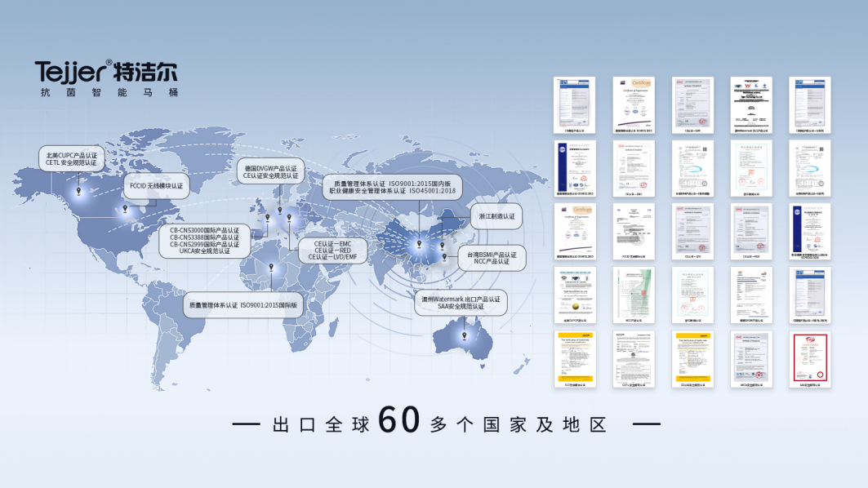Click the large 60 number
The image size is (868, 488).
pos(399,419)
